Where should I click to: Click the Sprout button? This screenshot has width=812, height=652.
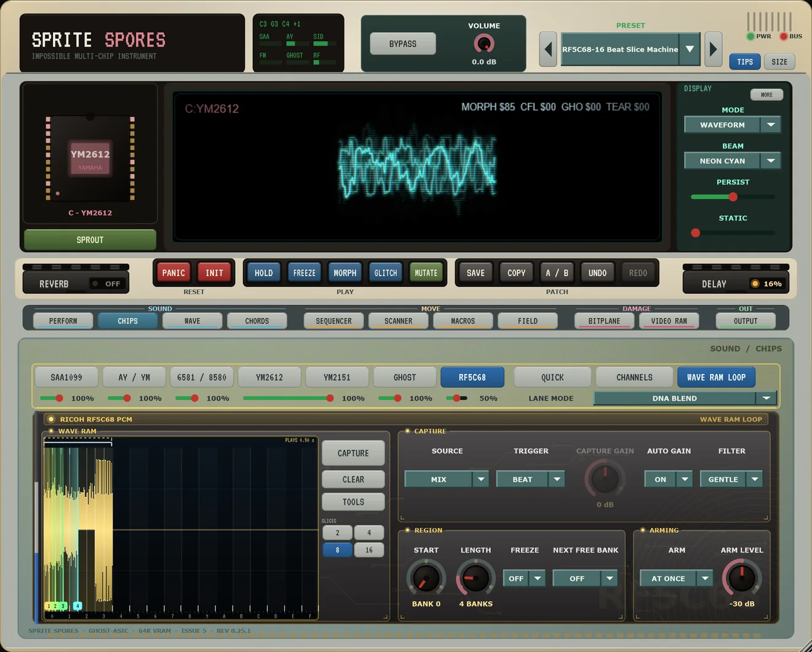point(90,239)
